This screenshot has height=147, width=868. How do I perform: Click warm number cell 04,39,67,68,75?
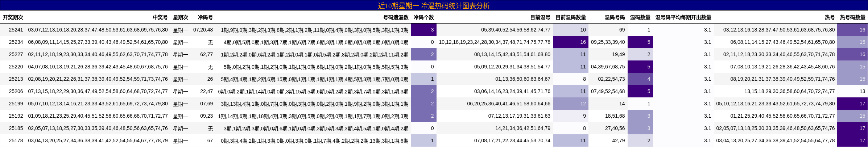coord(608,67)
